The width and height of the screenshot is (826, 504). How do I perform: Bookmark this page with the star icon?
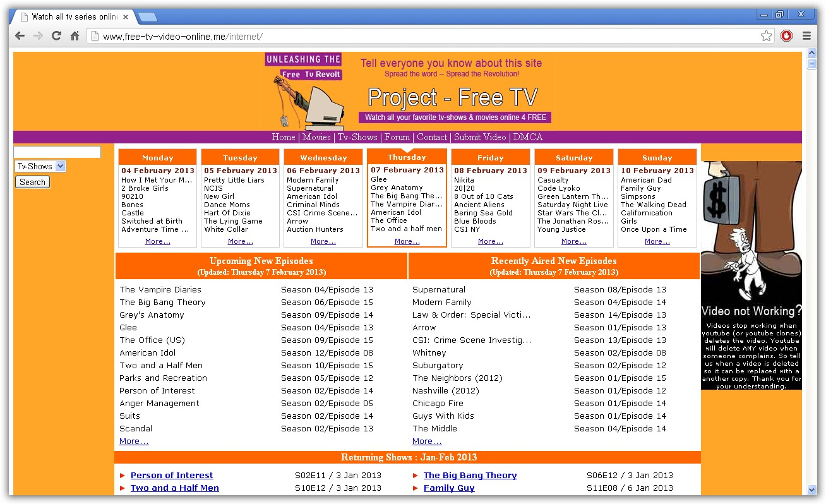766,36
